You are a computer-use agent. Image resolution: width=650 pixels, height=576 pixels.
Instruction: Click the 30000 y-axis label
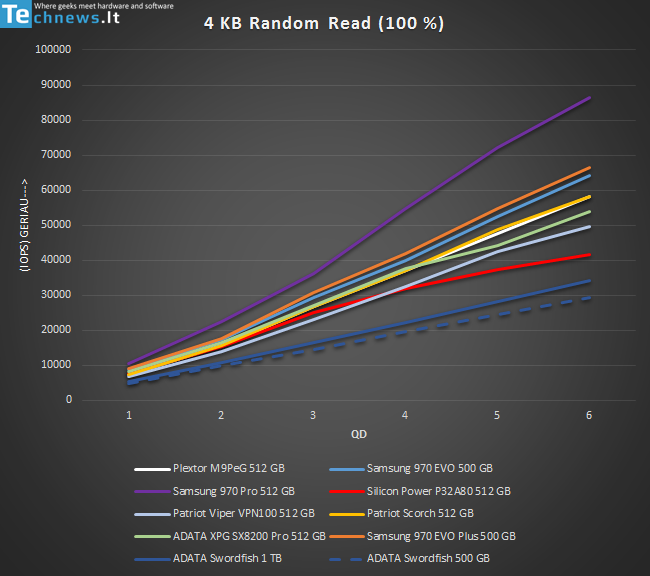(56, 295)
